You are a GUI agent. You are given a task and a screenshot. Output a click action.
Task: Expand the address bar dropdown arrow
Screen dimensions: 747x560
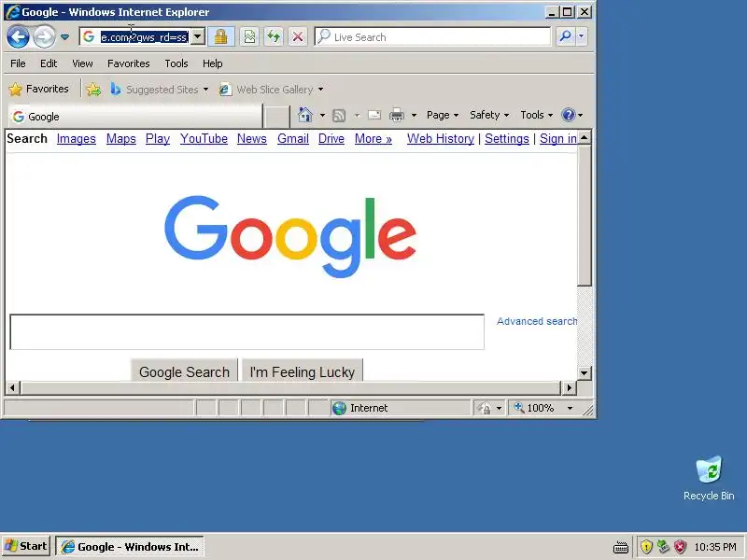[x=198, y=36]
